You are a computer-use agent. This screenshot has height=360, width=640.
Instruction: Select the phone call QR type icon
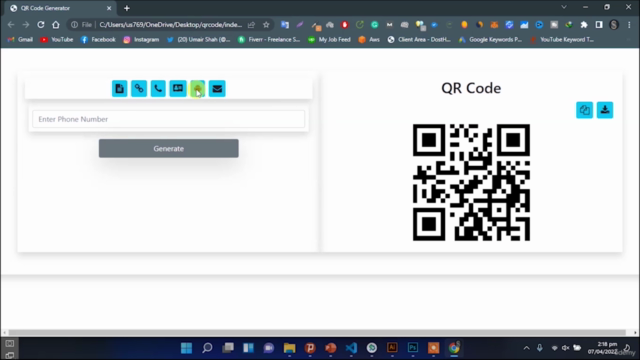tap(158, 89)
